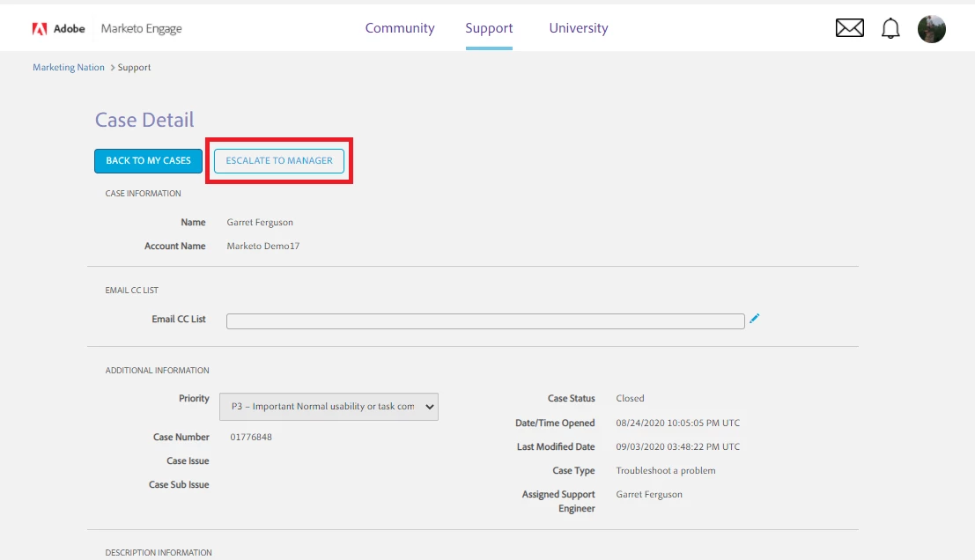The height and width of the screenshot is (560, 975).
Task: Go to Marketing Nation breadcrumb
Action: [69, 67]
